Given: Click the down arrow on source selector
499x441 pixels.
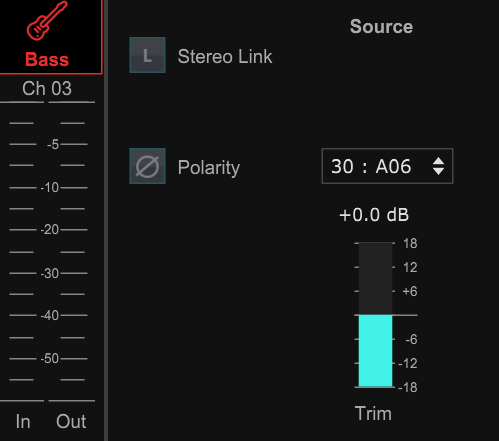Looking at the screenshot, I should pos(438,171).
